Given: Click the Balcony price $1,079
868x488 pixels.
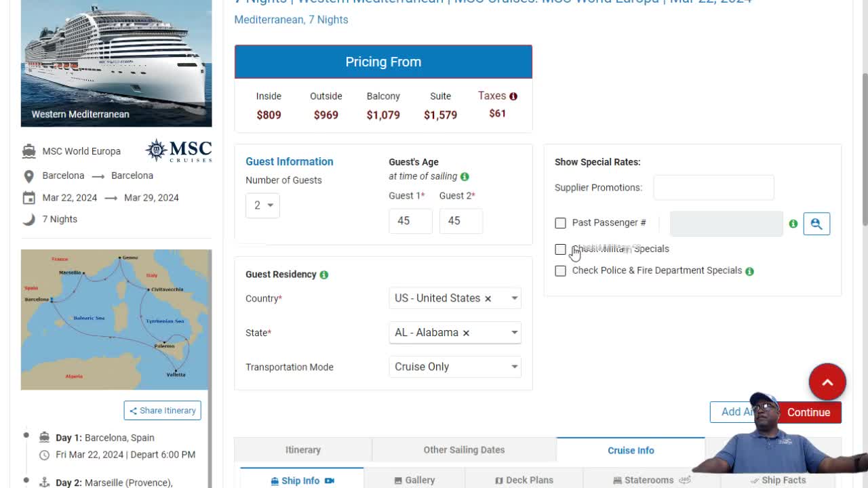Looking at the screenshot, I should point(383,115).
